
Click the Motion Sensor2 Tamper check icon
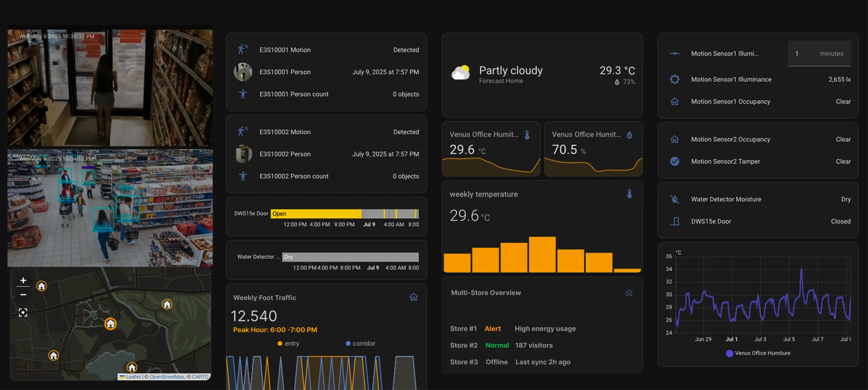coord(675,162)
